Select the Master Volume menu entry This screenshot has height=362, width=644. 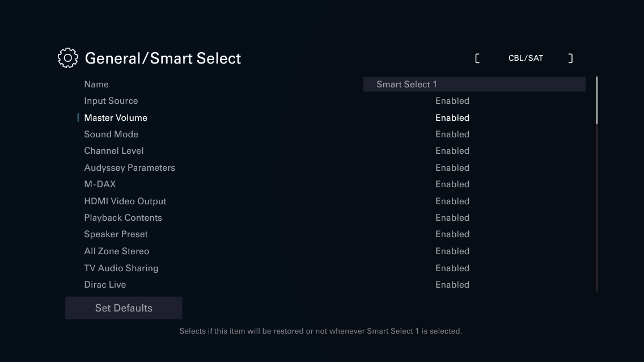point(116,117)
